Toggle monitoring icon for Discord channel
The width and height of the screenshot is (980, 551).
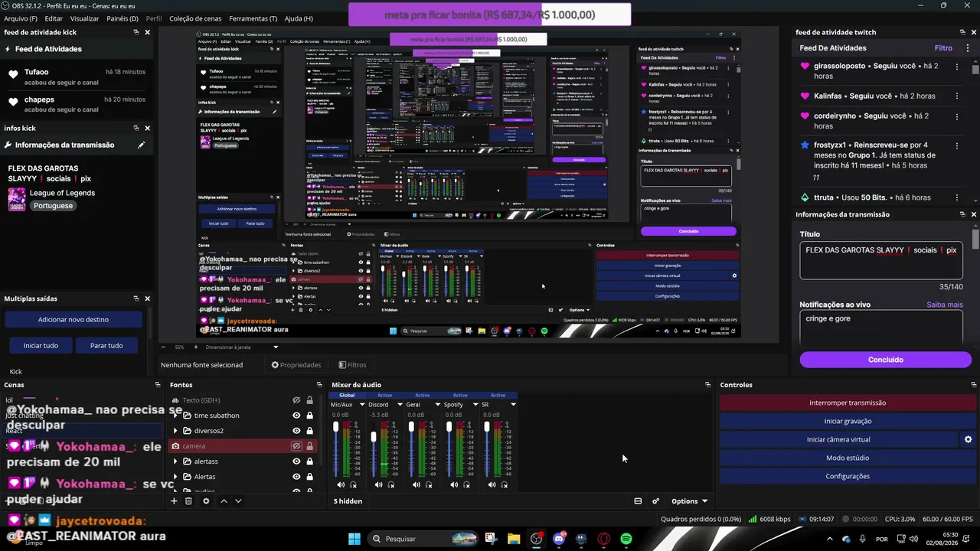[391, 484]
